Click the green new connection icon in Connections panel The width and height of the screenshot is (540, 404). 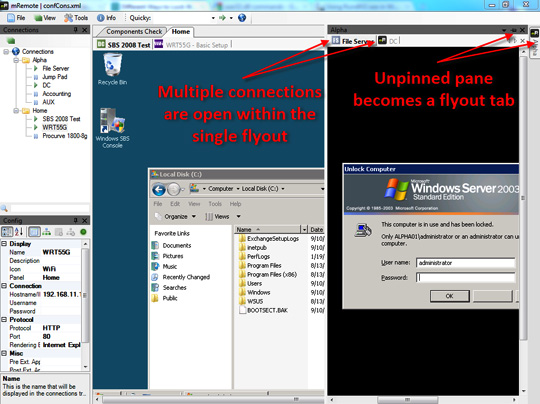point(11,41)
